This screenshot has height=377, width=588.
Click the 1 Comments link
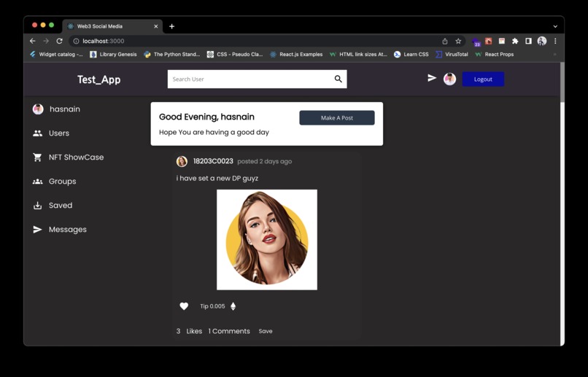229,331
